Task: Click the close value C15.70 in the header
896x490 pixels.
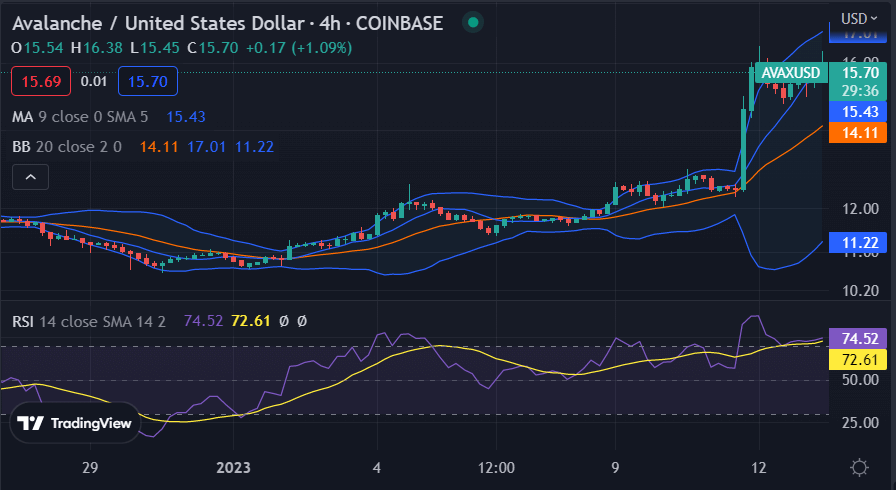Action: [x=213, y=47]
